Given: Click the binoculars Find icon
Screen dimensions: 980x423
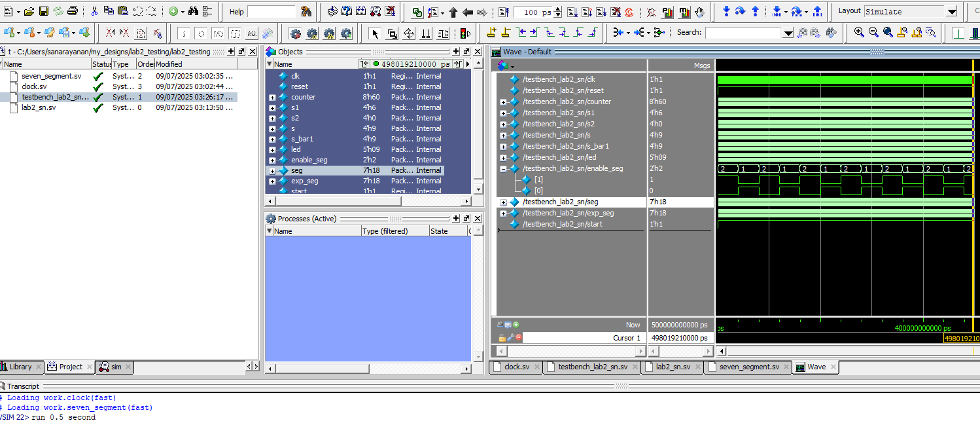Looking at the screenshot, I should point(193,12).
